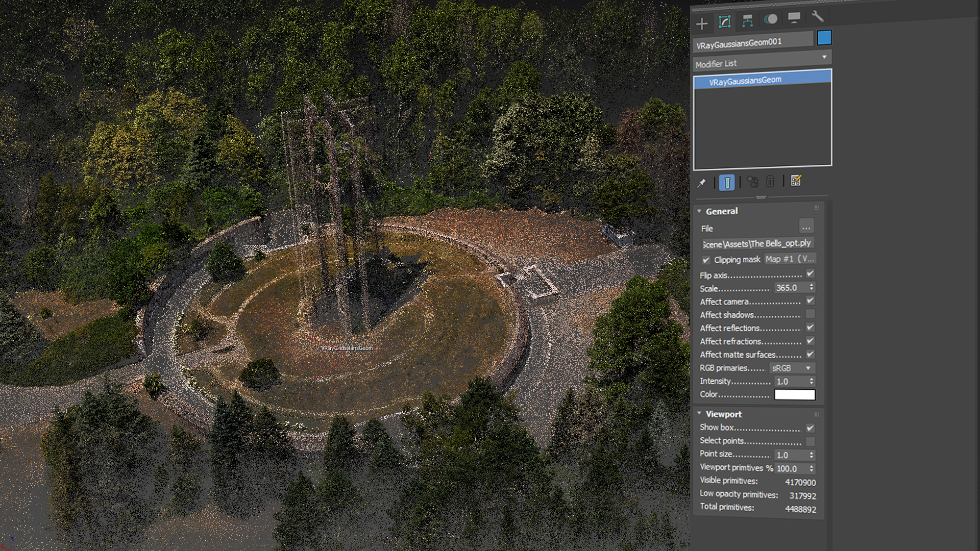
Task: Open Configure Modifier Sets icon
Action: point(796,181)
